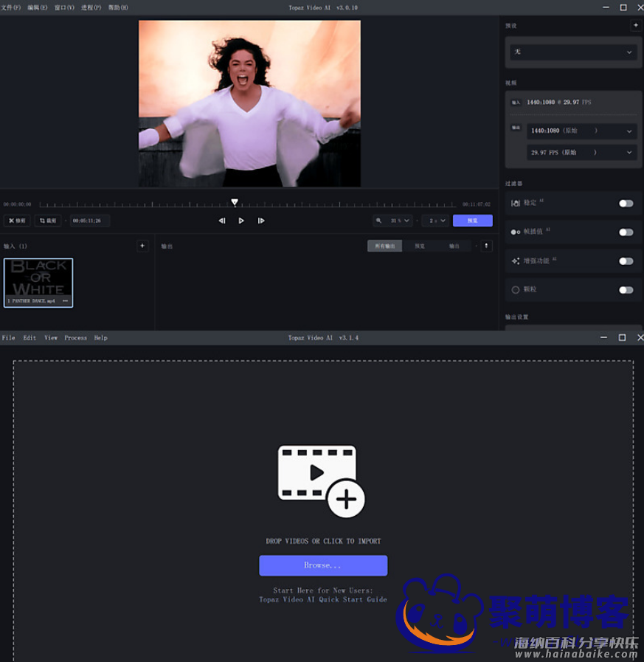The width and height of the screenshot is (644, 662).
Task: Open the Process menu in v3.1.4 window
Action: 75,338
